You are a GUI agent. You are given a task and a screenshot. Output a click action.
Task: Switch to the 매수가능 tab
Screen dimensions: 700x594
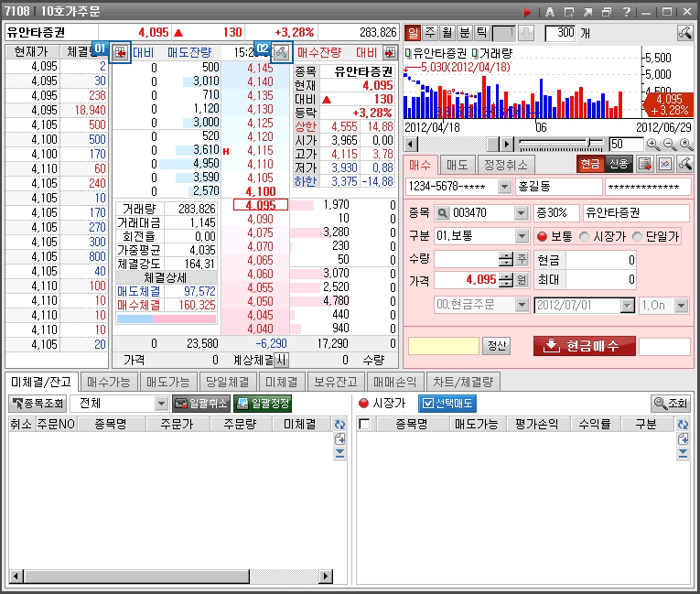pos(109,382)
